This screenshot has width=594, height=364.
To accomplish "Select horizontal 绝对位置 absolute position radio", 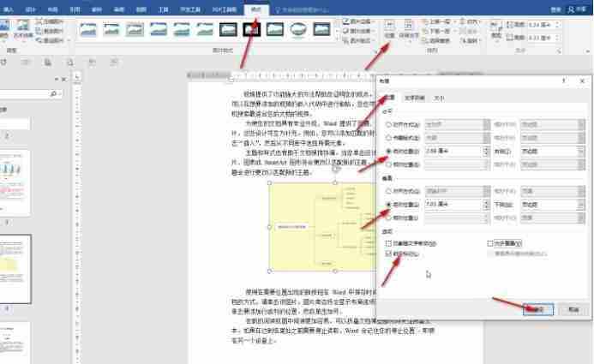I will [388, 151].
